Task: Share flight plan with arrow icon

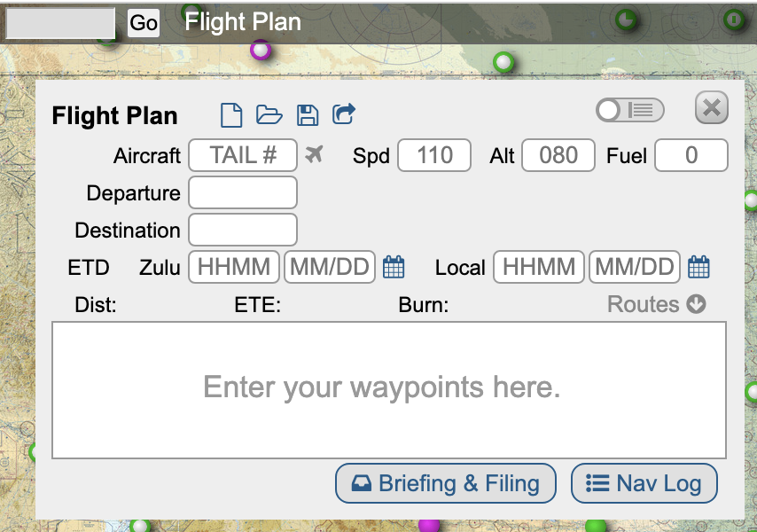Action: pos(344,114)
